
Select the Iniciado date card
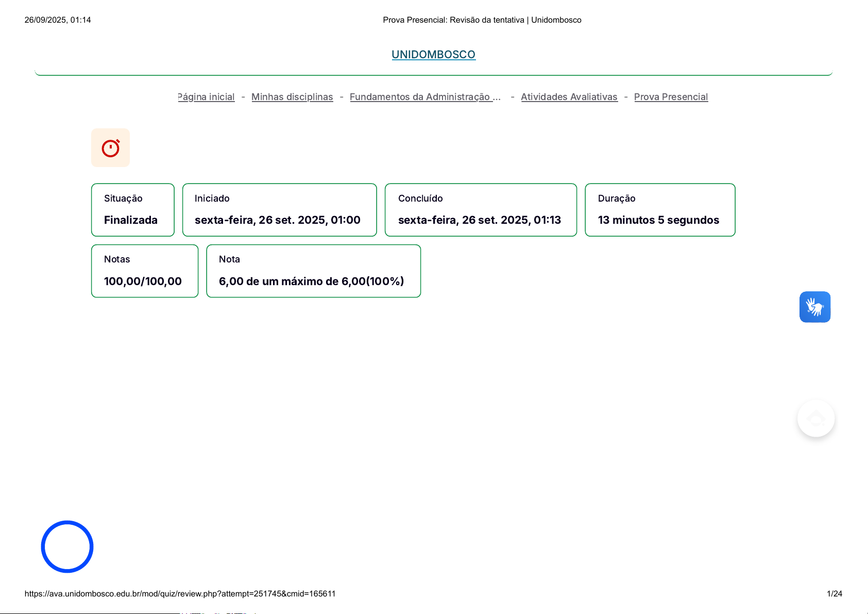[x=279, y=210]
